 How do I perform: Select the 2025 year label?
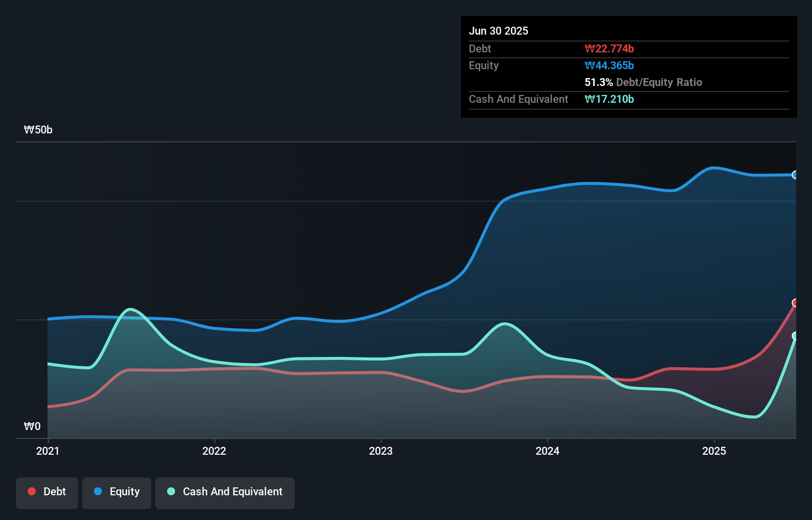click(715, 451)
